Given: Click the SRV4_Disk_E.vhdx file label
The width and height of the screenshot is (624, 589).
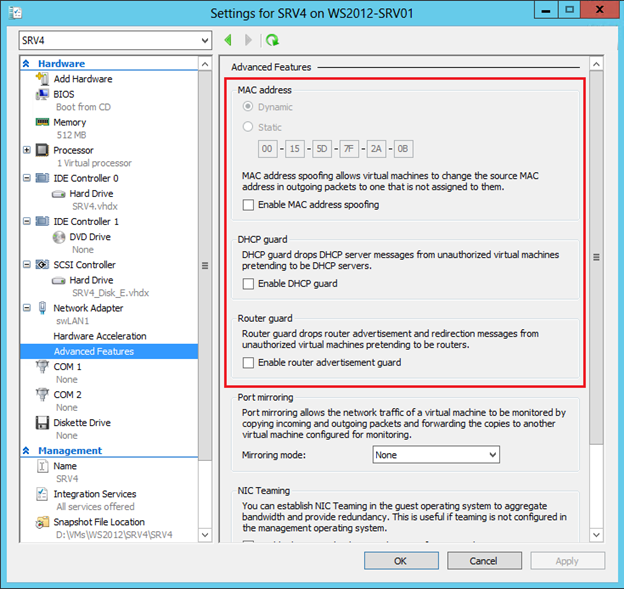Looking at the screenshot, I should [111, 293].
